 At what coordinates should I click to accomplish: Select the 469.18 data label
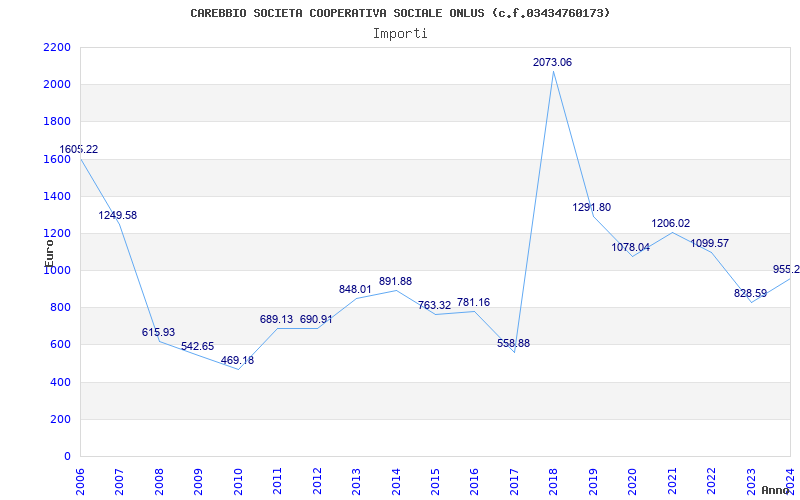coord(237,360)
